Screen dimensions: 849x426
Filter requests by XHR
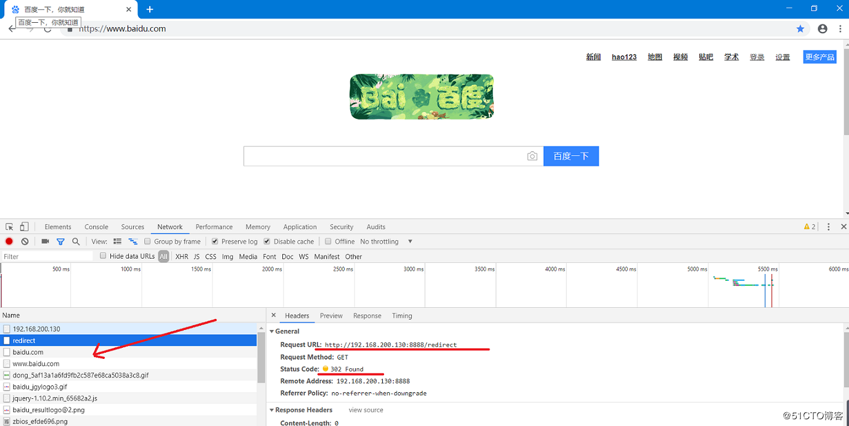tap(182, 257)
